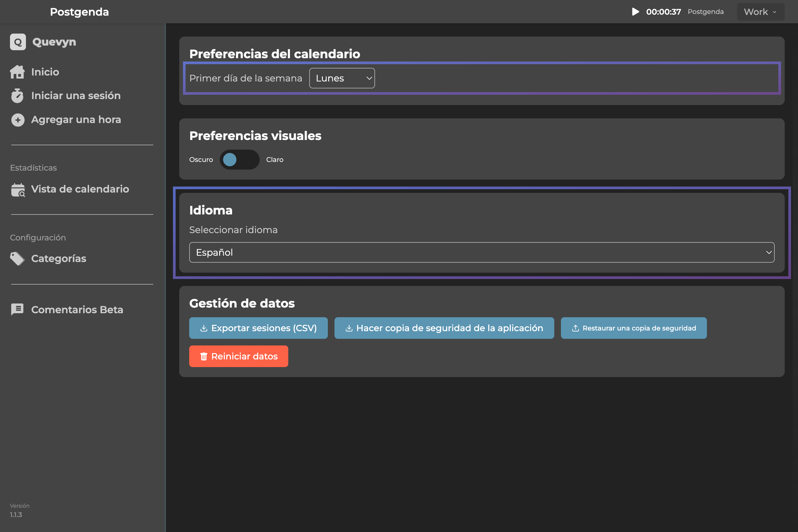798x532 pixels.
Task: Click the plus icon for Agregar una hora
Action: tap(18, 120)
